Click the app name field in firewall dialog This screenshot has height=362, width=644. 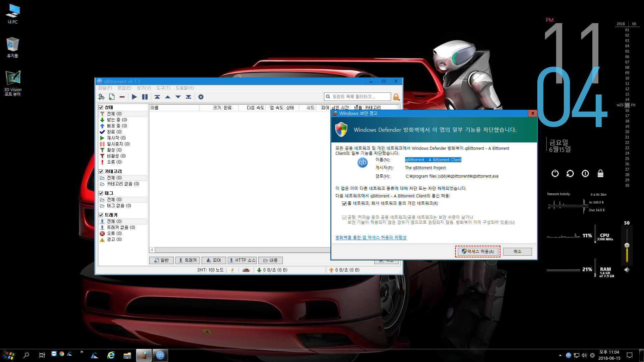(x=433, y=160)
